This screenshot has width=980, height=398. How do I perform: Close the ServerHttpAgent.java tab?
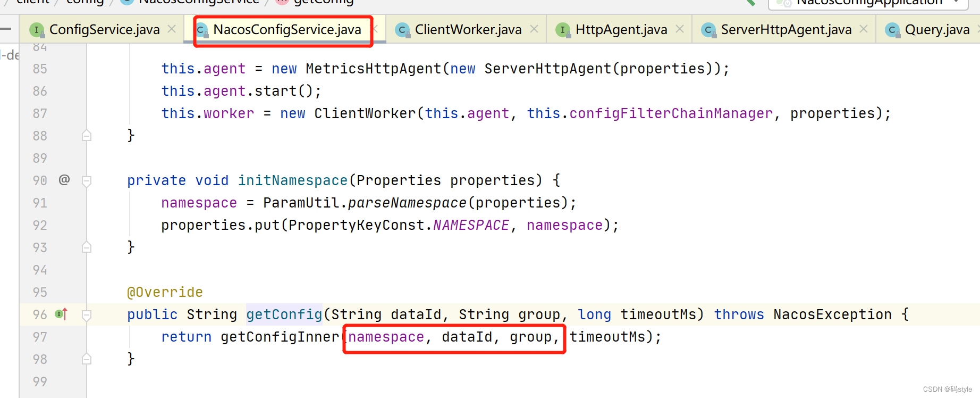[x=864, y=29]
